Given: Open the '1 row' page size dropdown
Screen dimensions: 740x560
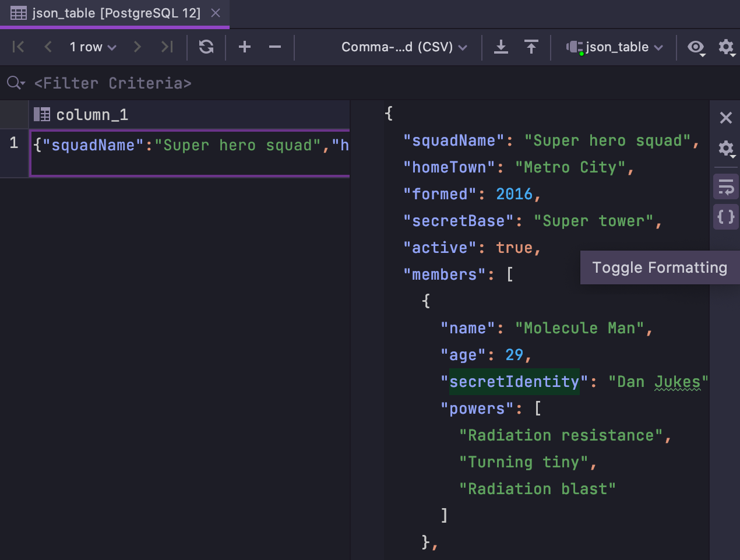Looking at the screenshot, I should coord(93,47).
